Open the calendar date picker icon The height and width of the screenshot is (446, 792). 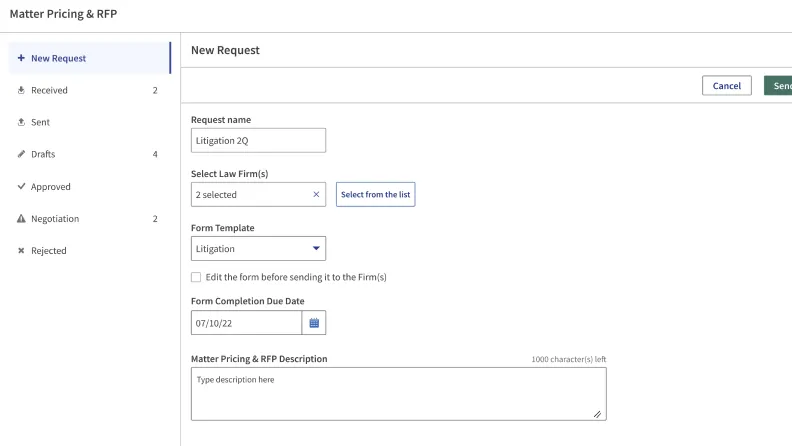[314, 323]
